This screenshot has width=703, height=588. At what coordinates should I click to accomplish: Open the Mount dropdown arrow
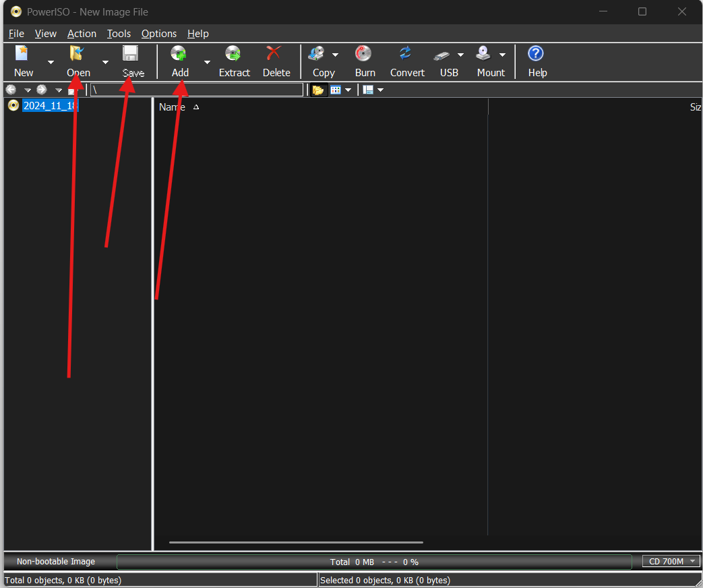tap(502, 55)
